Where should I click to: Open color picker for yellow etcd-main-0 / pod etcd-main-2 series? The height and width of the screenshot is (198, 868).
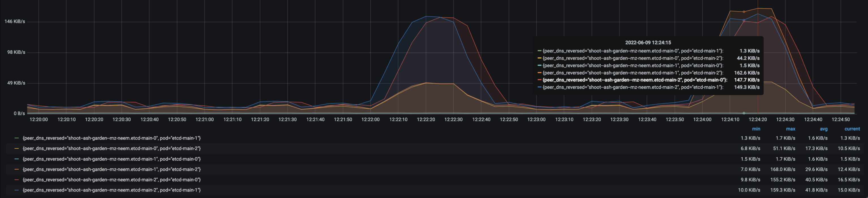click(16, 149)
